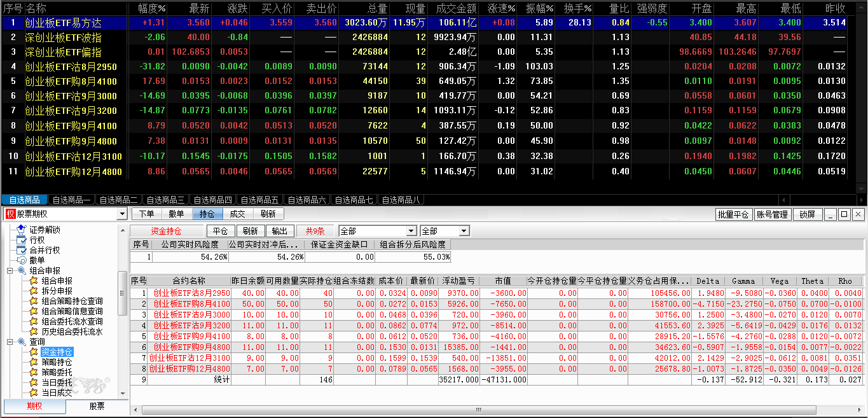Click the Gamma column header
The height and width of the screenshot is (418, 868).
[x=743, y=281]
